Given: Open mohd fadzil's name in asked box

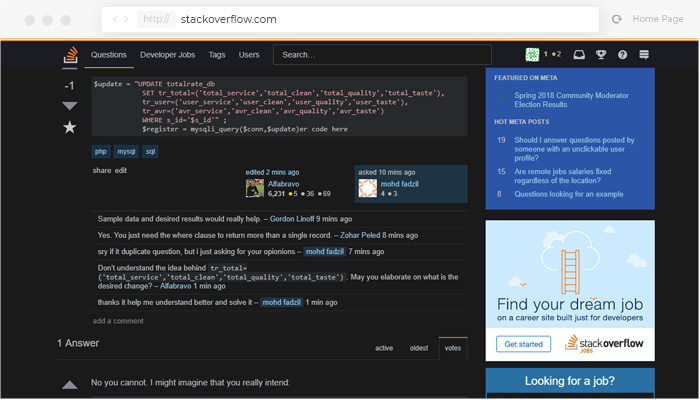Looking at the screenshot, I should coord(400,184).
